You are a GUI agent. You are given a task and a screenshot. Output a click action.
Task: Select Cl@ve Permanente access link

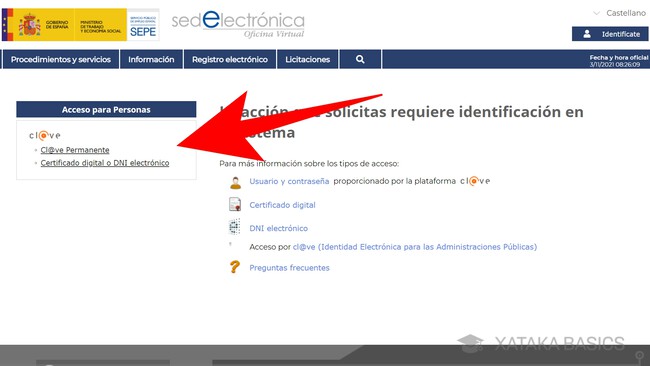coord(75,150)
